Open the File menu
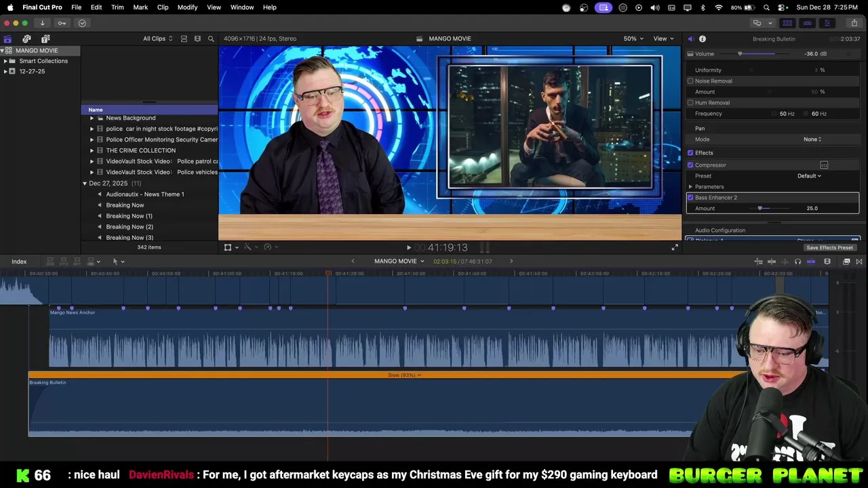Image resolution: width=868 pixels, height=488 pixels. (x=77, y=7)
